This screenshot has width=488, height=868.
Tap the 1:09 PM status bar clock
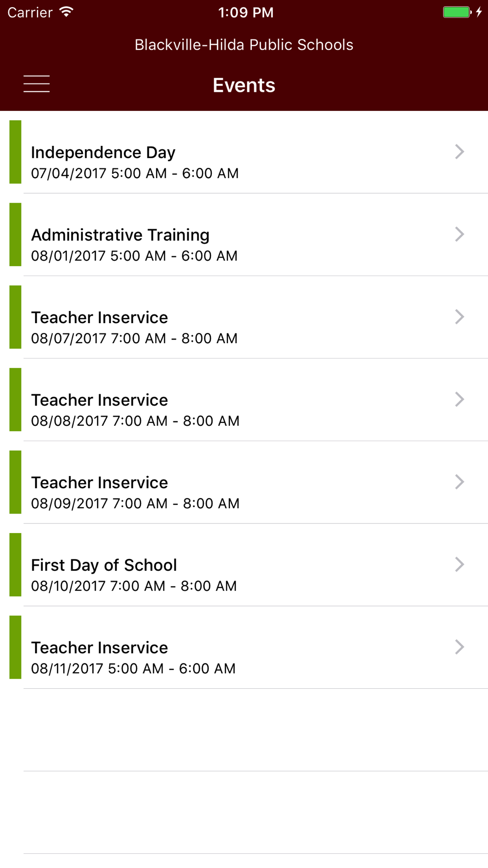(x=246, y=12)
